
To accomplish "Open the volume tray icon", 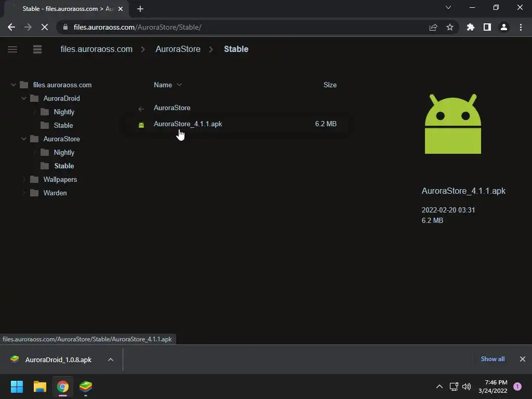I will pos(467,387).
